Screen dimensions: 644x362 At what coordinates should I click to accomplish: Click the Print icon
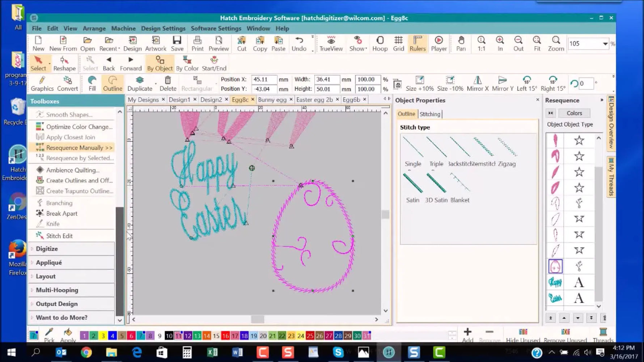click(x=197, y=44)
